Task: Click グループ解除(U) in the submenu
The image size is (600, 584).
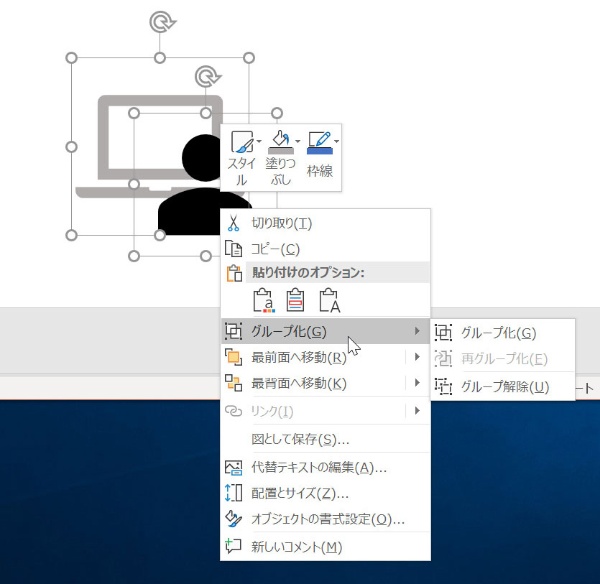Action: [x=504, y=386]
